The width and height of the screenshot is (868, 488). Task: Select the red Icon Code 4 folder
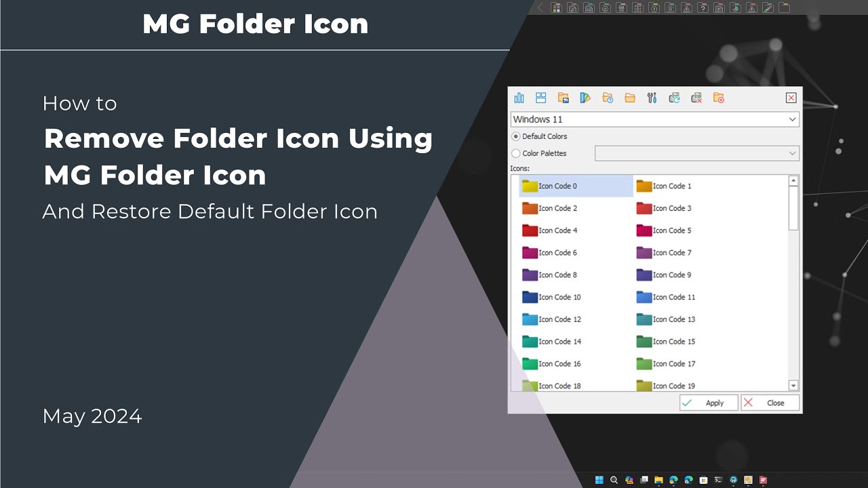[550, 230]
